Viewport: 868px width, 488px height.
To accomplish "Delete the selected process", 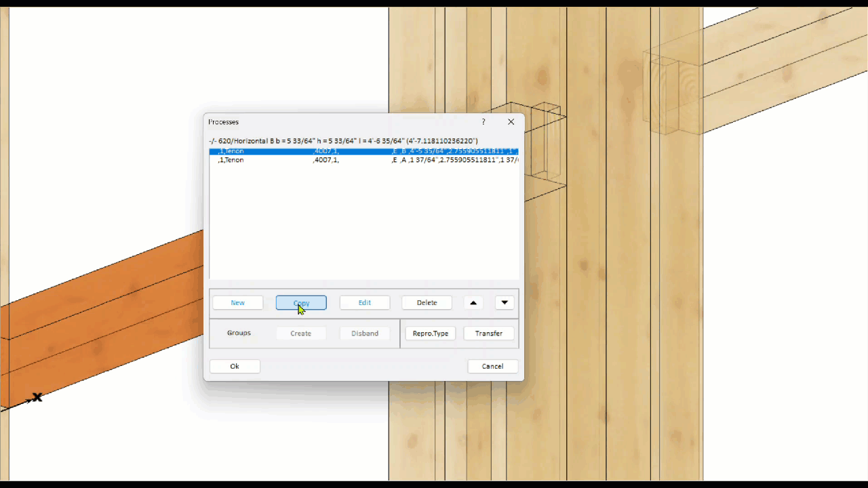I will pos(427,303).
